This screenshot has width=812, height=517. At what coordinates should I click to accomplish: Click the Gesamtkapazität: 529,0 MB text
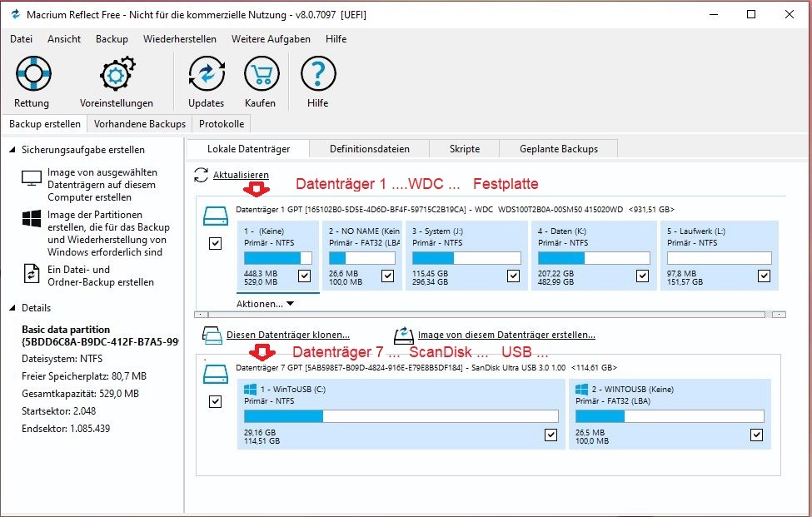pyautogui.click(x=80, y=393)
